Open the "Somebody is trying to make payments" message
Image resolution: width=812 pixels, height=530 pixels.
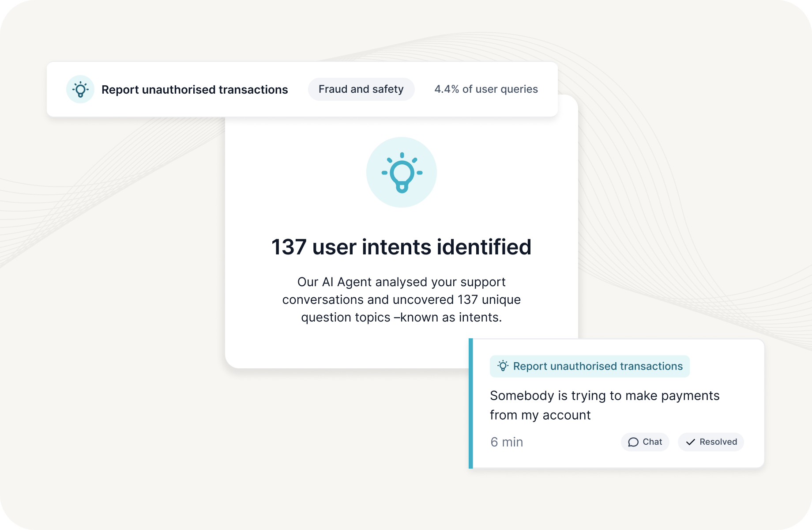click(605, 396)
